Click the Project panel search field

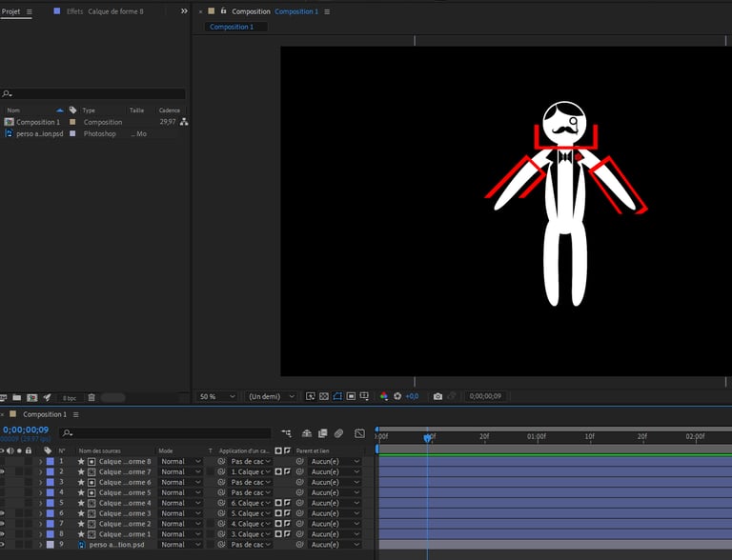click(x=95, y=93)
